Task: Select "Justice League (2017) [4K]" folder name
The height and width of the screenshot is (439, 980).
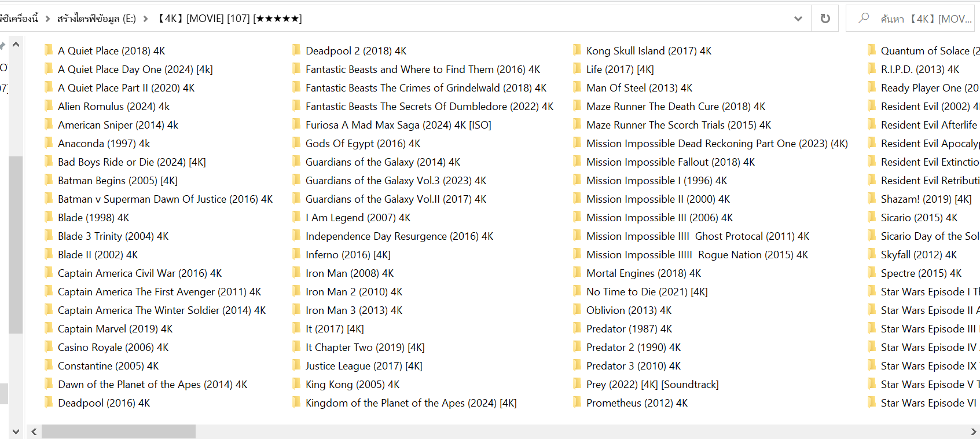Action: [364, 366]
